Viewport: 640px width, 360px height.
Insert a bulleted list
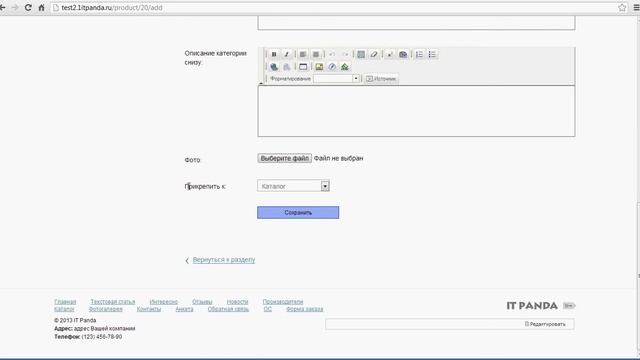tap(432, 54)
